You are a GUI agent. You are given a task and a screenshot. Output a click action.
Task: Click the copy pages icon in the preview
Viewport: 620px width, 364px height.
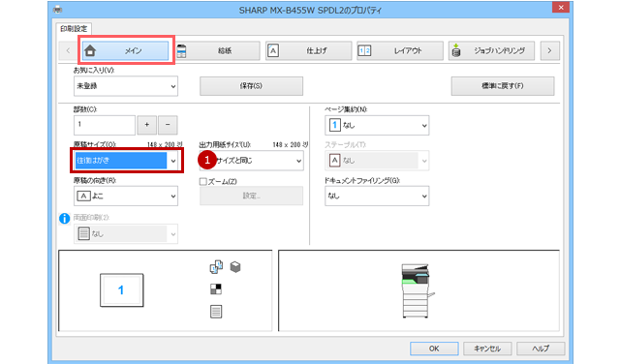[x=216, y=267]
